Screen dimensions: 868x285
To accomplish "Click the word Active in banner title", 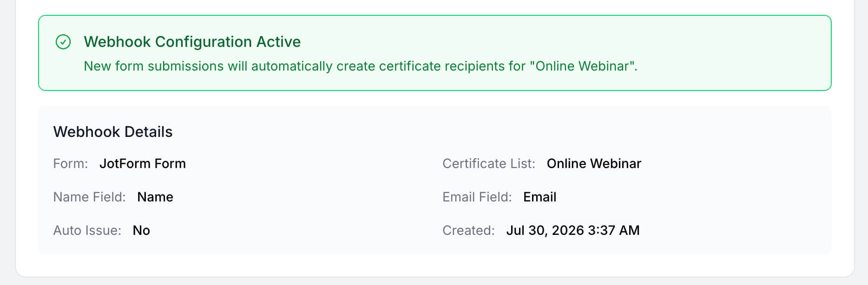I will 279,42.
